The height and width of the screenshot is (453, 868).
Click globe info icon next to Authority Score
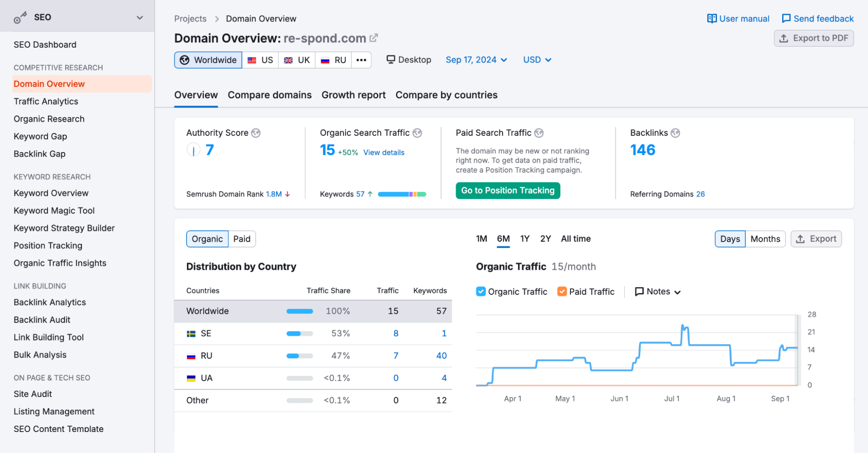pyautogui.click(x=256, y=133)
